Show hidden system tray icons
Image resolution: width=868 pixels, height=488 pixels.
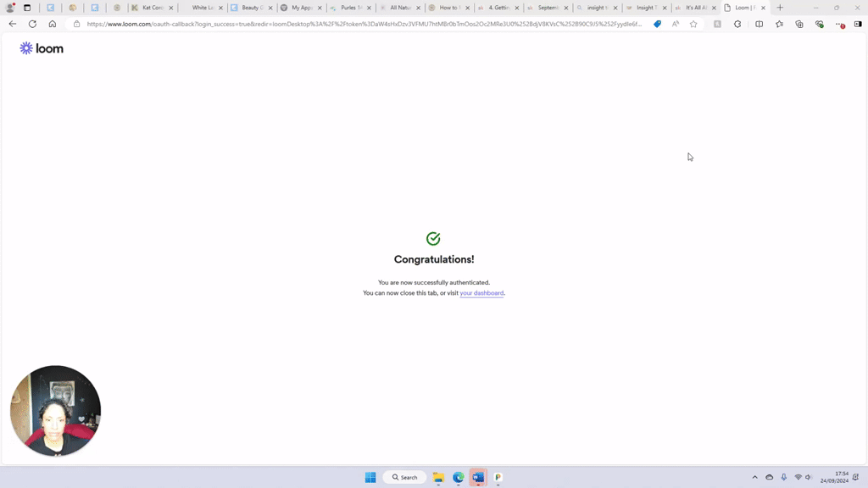tap(754, 477)
